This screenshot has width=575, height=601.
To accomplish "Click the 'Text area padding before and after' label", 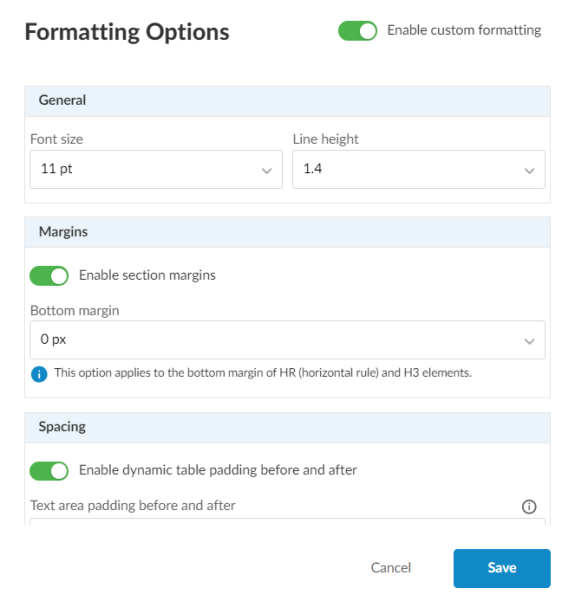I will (x=133, y=506).
